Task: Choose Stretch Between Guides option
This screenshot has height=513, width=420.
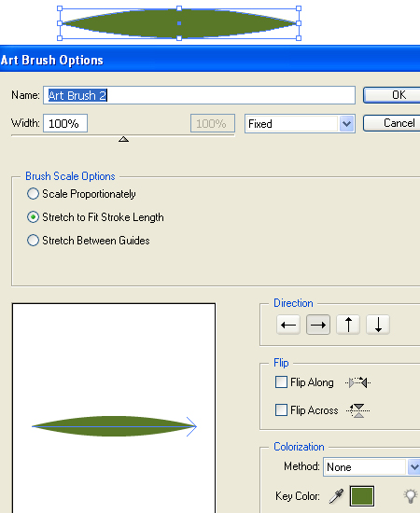Action: pos(33,241)
